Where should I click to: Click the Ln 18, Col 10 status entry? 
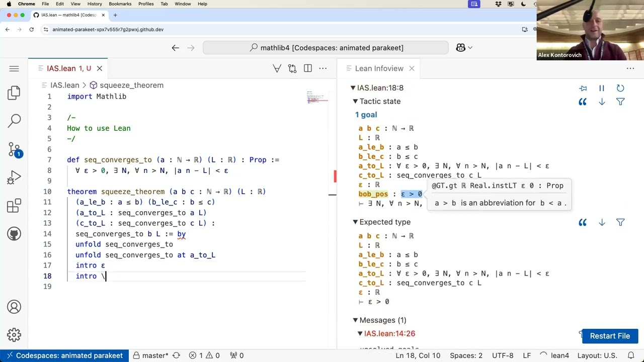418,355
